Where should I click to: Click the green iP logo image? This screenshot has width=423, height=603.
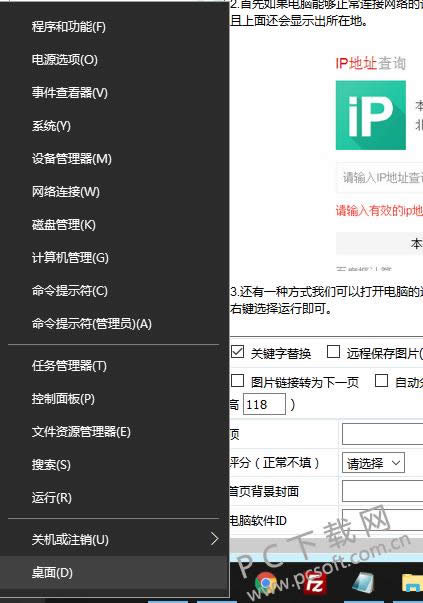click(x=371, y=115)
